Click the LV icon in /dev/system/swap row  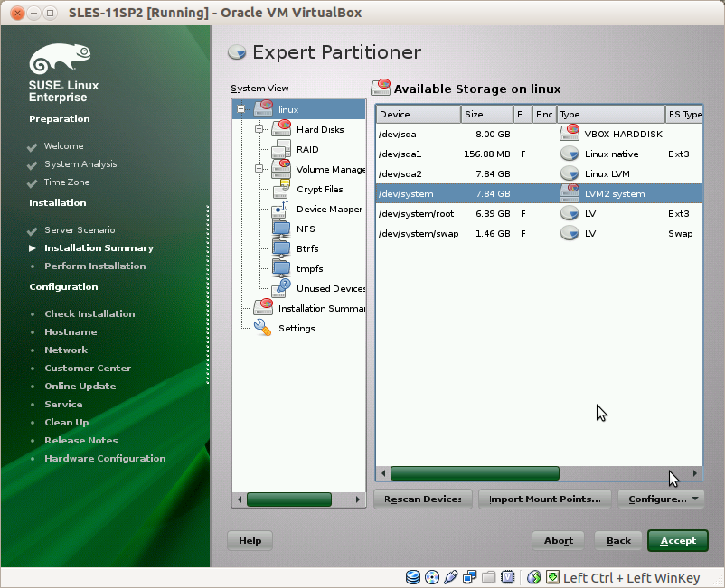tap(570, 233)
